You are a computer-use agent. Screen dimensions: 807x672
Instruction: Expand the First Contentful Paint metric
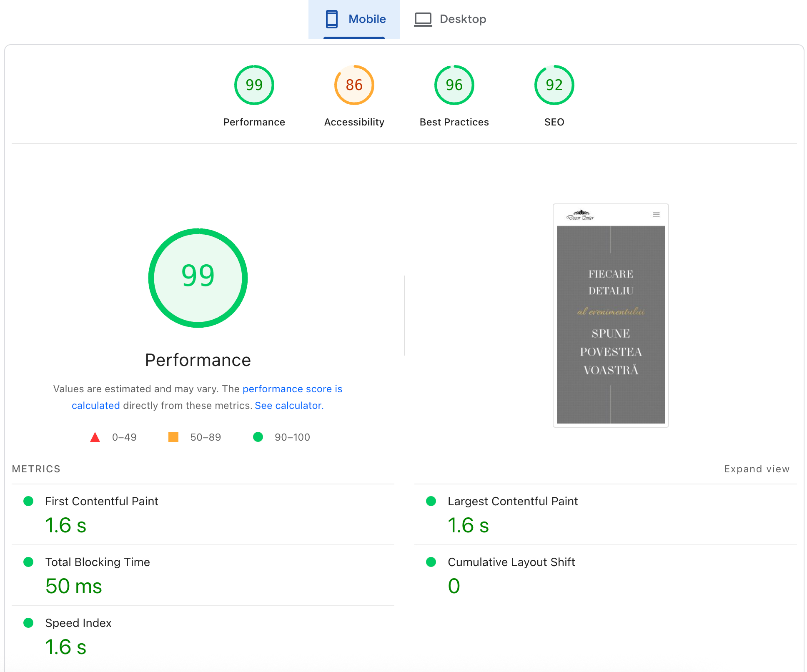tap(101, 501)
